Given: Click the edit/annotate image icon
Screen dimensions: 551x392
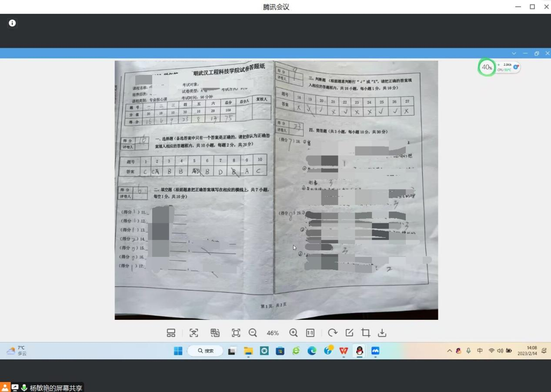Looking at the screenshot, I should pos(349,333).
